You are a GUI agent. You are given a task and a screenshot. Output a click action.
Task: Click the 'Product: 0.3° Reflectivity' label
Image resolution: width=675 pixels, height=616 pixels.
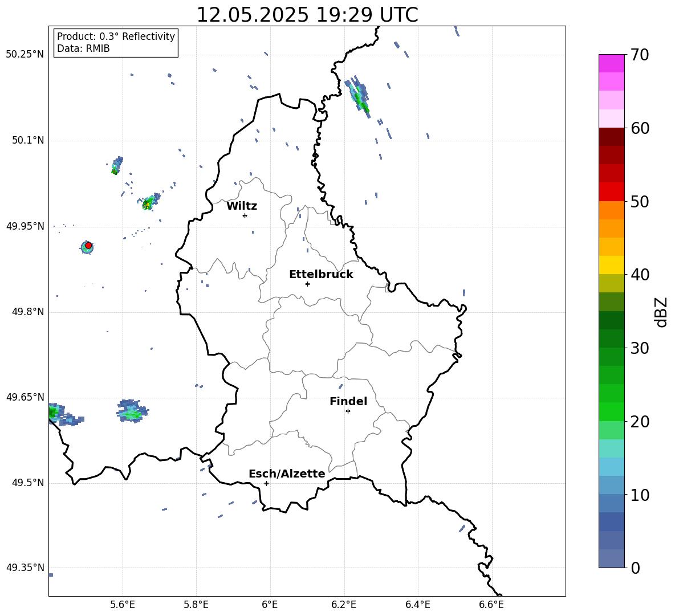pos(116,36)
